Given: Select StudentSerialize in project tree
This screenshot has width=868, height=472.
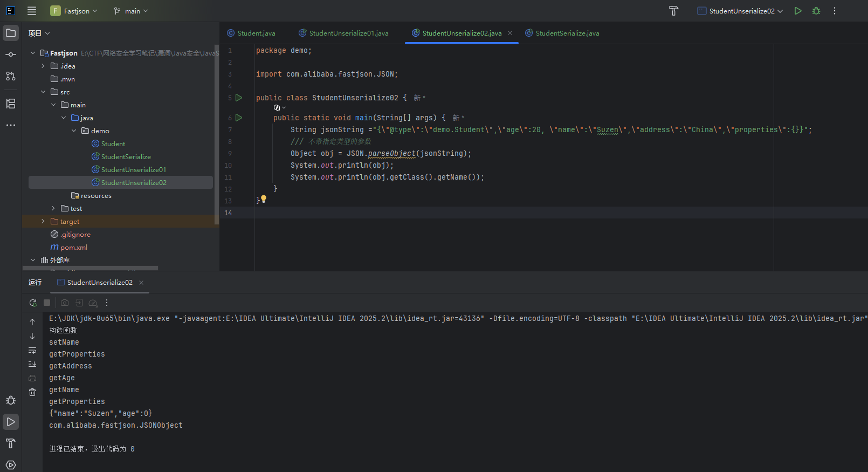Looking at the screenshot, I should [x=121, y=156].
